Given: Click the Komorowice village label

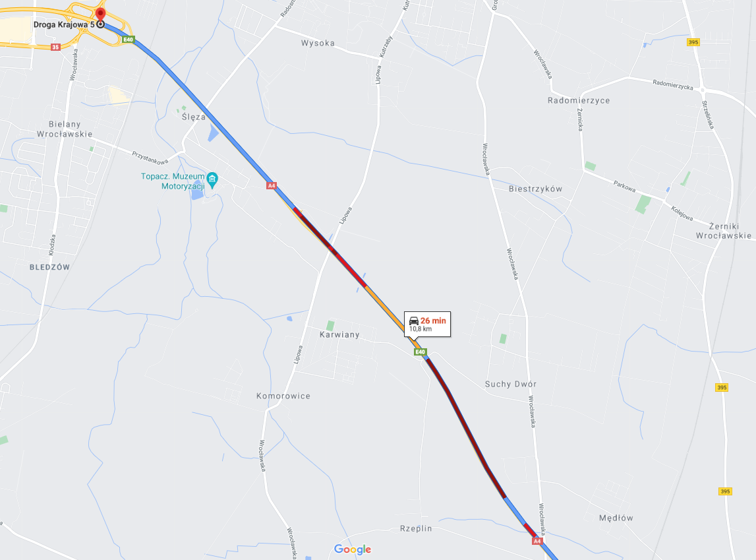Looking at the screenshot, I should (x=283, y=396).
